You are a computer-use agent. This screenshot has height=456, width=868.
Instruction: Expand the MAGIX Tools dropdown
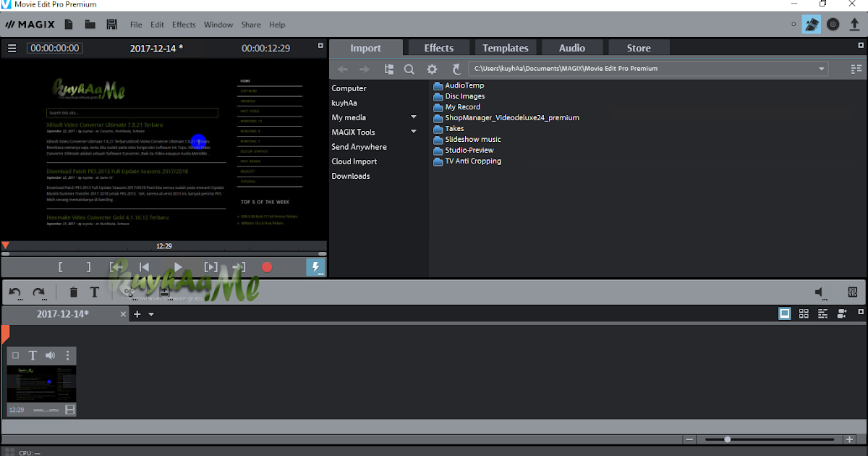pyautogui.click(x=414, y=132)
